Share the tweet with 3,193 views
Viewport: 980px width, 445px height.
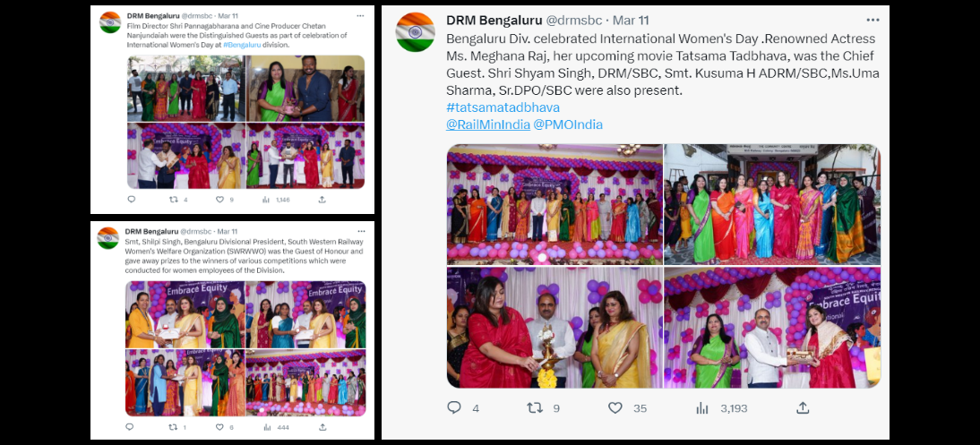802,408
